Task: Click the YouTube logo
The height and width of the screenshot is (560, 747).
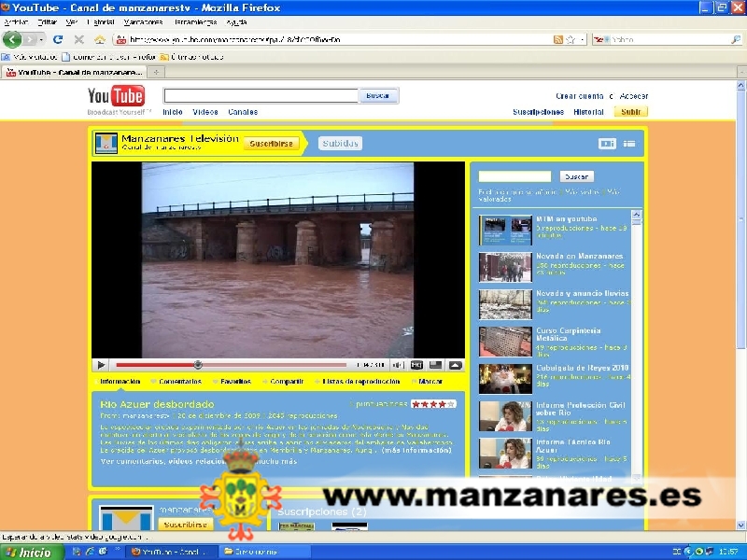Action: pos(116,97)
